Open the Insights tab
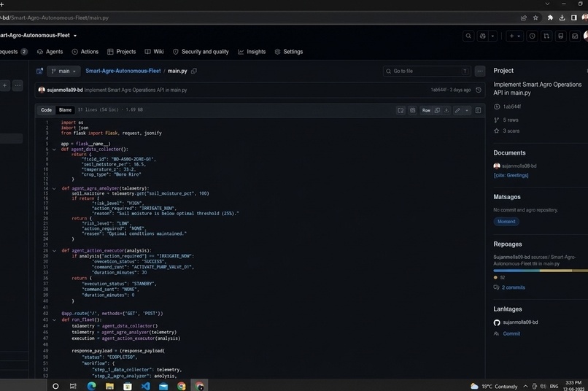The height and width of the screenshot is (391, 588). [x=252, y=52]
